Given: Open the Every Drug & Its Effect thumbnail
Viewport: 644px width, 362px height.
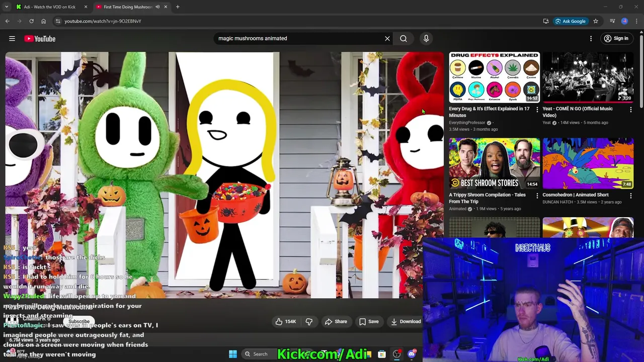Looking at the screenshot, I should [494, 77].
